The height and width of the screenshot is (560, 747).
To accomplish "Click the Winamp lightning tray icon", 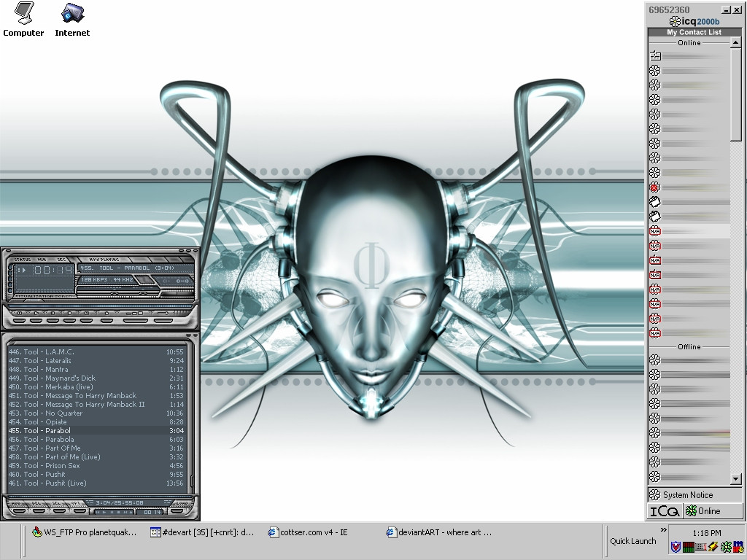I will coord(713,547).
